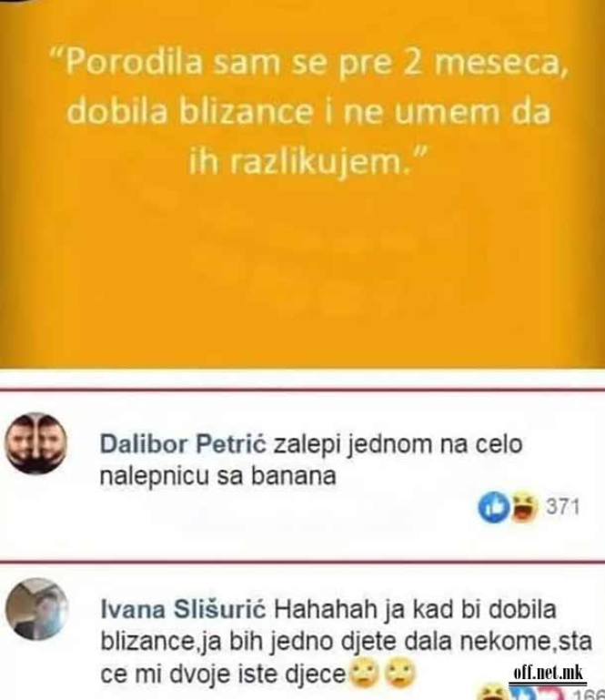
Task: View the 371 reactions list
Action: click(x=562, y=507)
